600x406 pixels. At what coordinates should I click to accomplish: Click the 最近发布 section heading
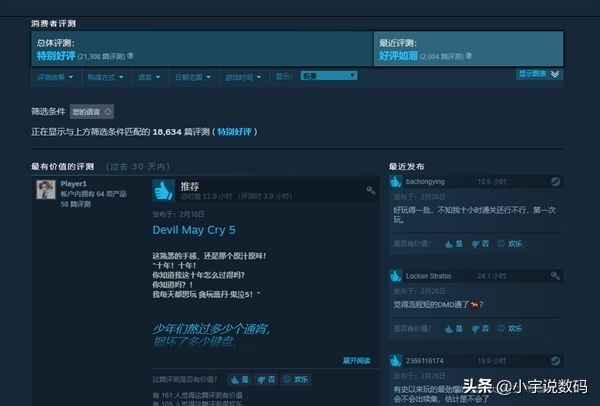tap(406, 166)
